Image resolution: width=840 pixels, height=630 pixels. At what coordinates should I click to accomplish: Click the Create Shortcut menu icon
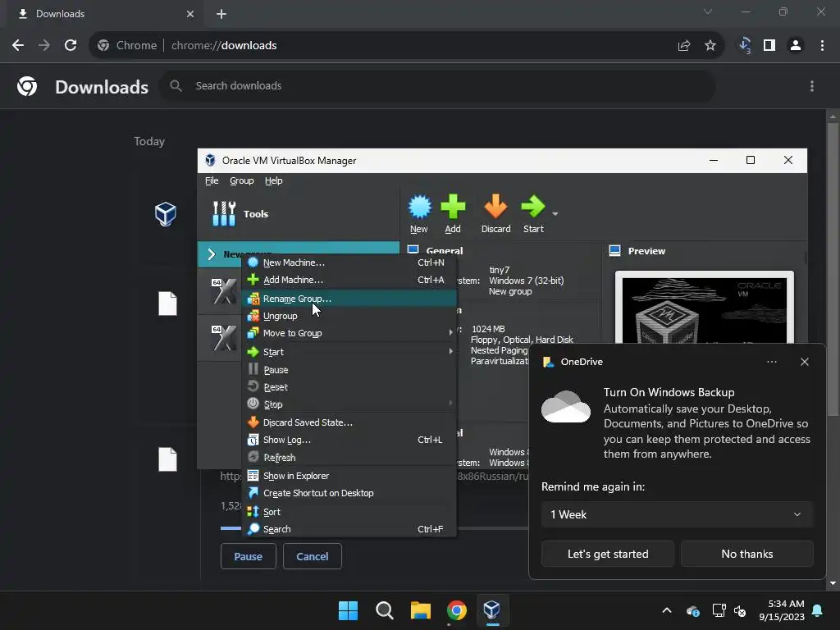(x=253, y=492)
